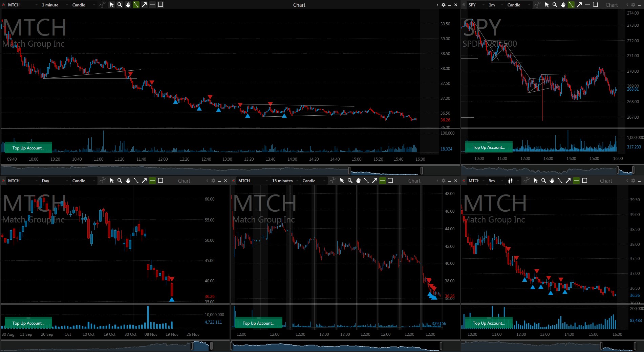Screen dimensions: 644x352
Task: Open Candle style dropdown in SPY chart
Action: 518,5
